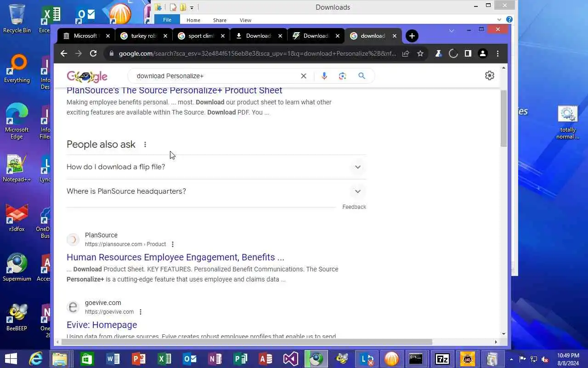Viewport: 588px width, 368px height.
Task: Open Google quick settings gear
Action: (x=490, y=75)
